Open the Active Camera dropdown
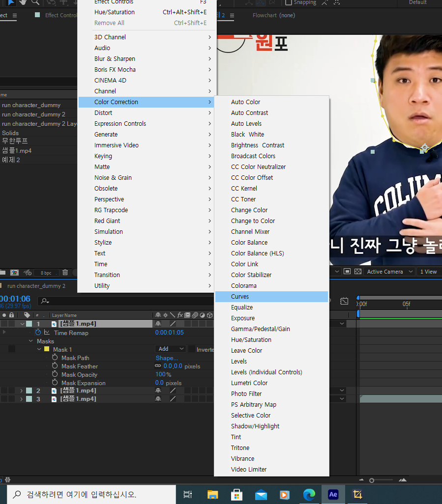This screenshot has width=442, height=504. tap(390, 272)
